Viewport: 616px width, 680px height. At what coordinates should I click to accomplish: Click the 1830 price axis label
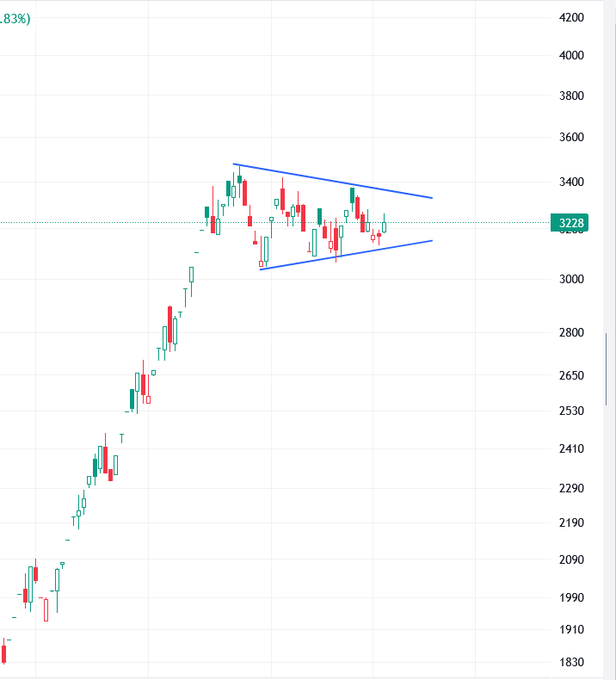tap(571, 662)
